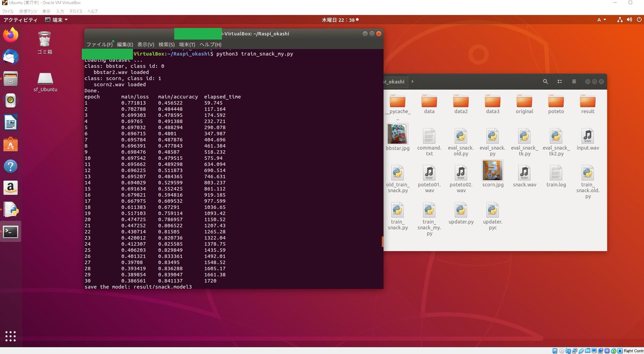Select the train_snack.old.py file
This screenshot has height=354, width=644.
[x=588, y=182]
